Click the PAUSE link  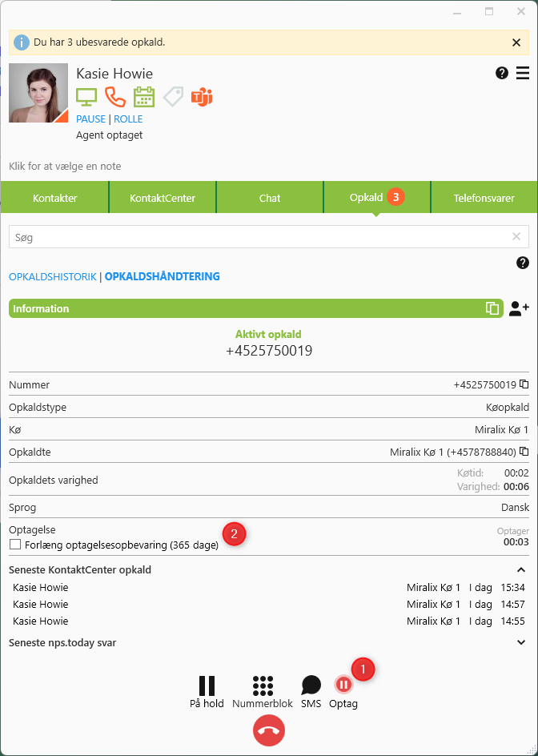point(90,119)
